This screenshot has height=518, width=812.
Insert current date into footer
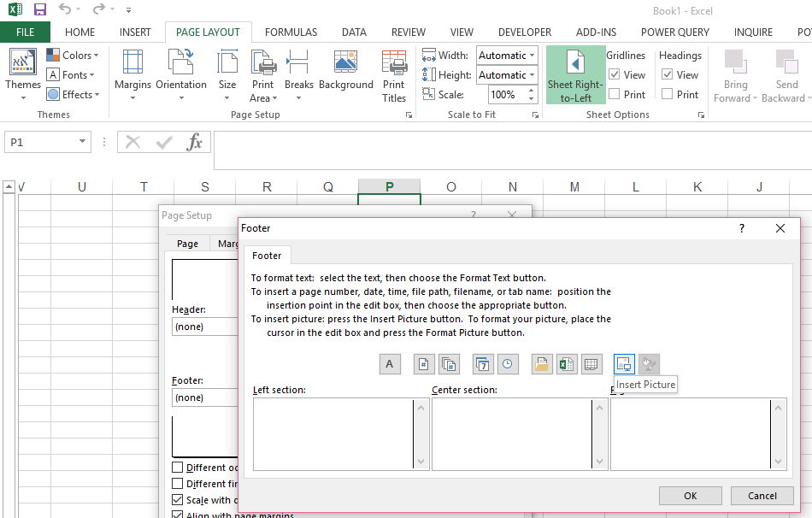tap(483, 364)
